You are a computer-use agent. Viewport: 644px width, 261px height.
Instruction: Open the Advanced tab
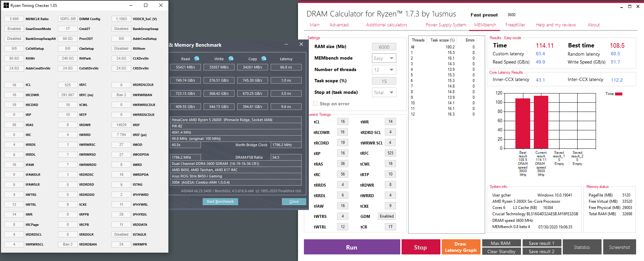[x=339, y=25]
